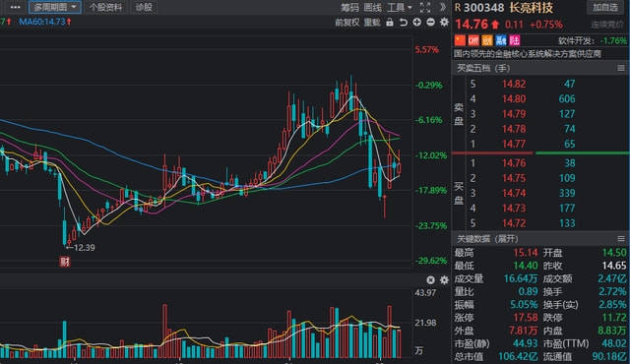630x364 pixels.
Task: Open the 筹码 chip distribution view
Action: point(349,7)
